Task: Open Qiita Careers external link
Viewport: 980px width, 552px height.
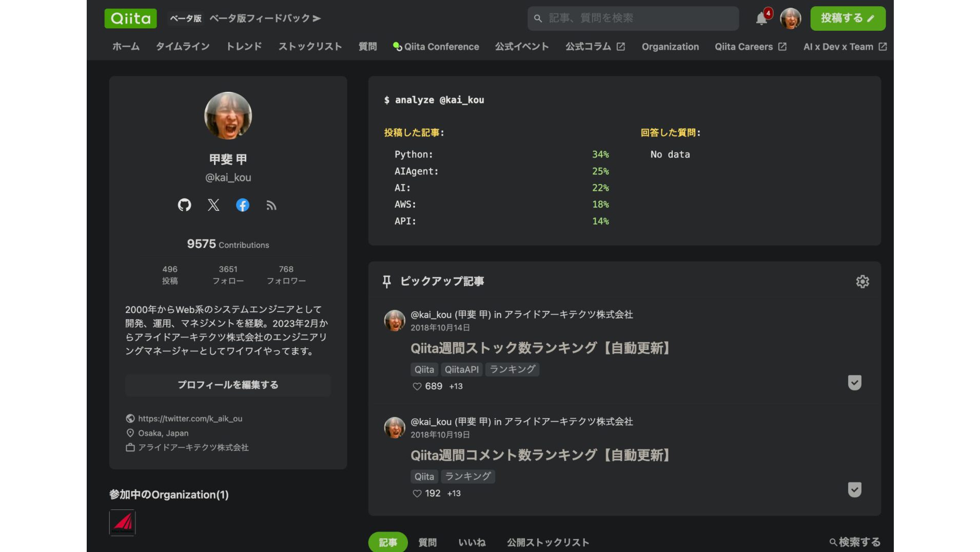Action: 751,47
